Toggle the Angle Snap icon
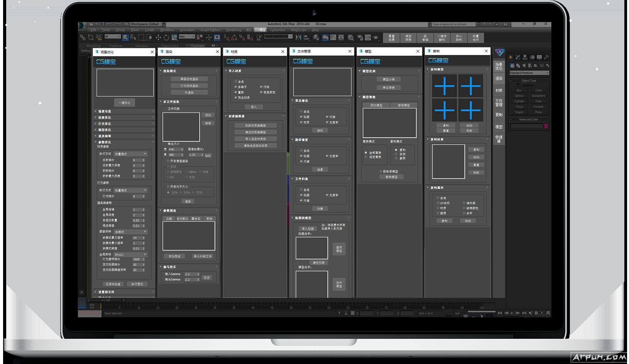629x364 pixels. 234,37
